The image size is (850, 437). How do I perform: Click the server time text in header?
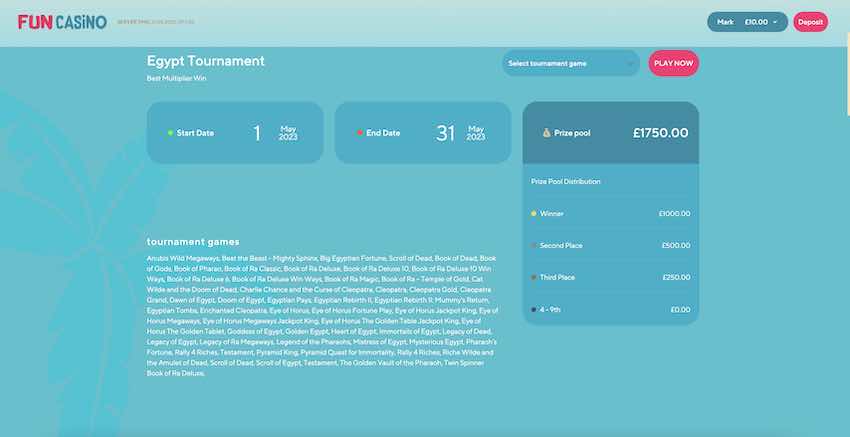coord(156,22)
